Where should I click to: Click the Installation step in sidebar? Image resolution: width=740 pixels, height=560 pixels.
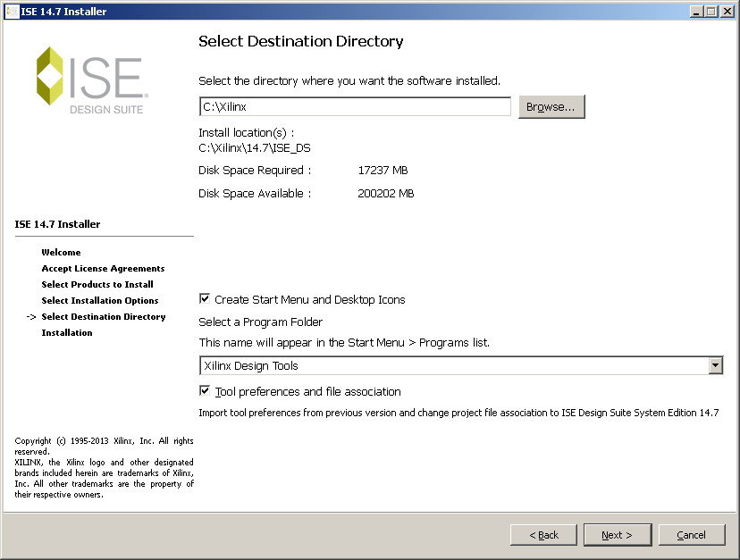[66, 332]
